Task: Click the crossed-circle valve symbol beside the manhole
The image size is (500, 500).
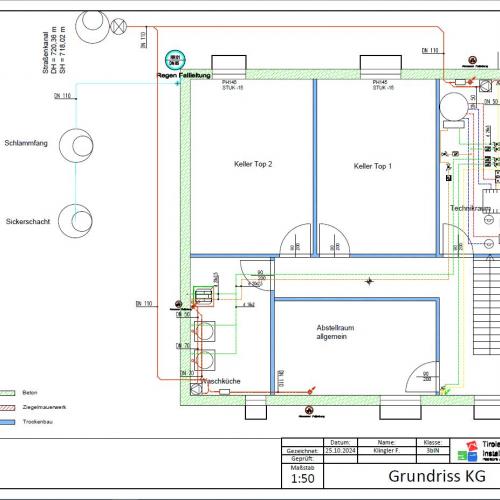Action: click(119, 26)
